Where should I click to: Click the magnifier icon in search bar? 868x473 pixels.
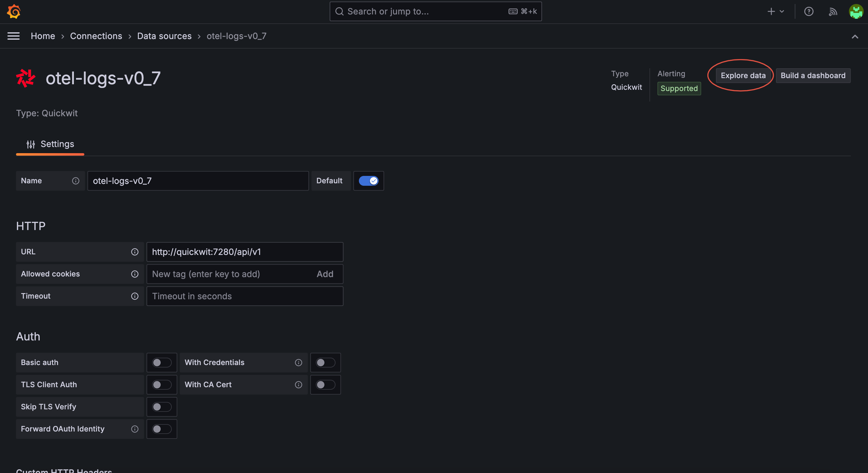pos(339,11)
